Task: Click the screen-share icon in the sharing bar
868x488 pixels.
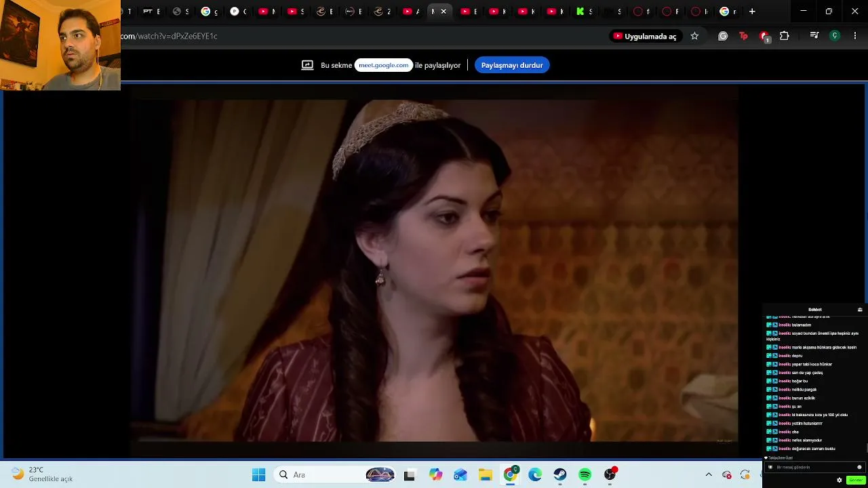Action: click(x=307, y=65)
